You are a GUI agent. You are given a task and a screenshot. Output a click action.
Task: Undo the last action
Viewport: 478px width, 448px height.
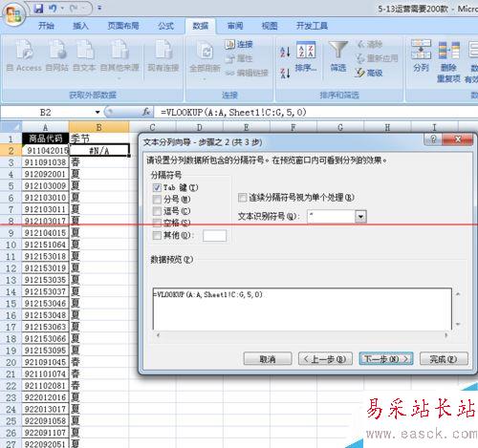point(53,9)
